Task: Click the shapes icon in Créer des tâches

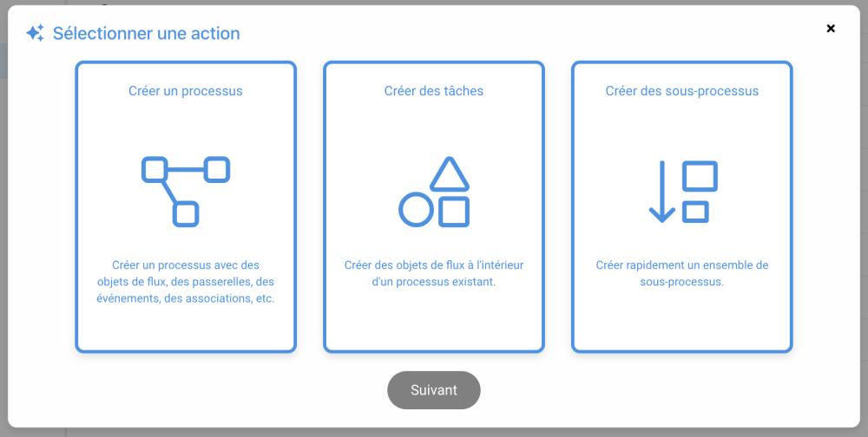Action: (x=434, y=192)
